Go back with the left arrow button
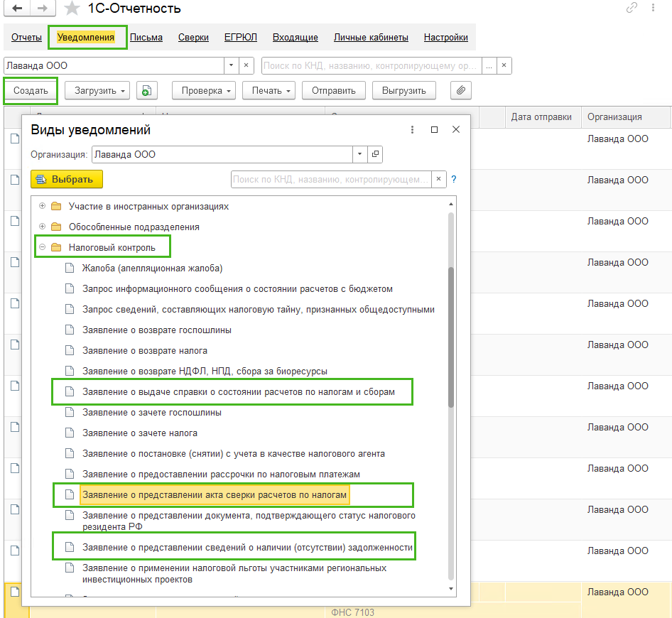This screenshot has height=618, width=672. tap(17, 8)
